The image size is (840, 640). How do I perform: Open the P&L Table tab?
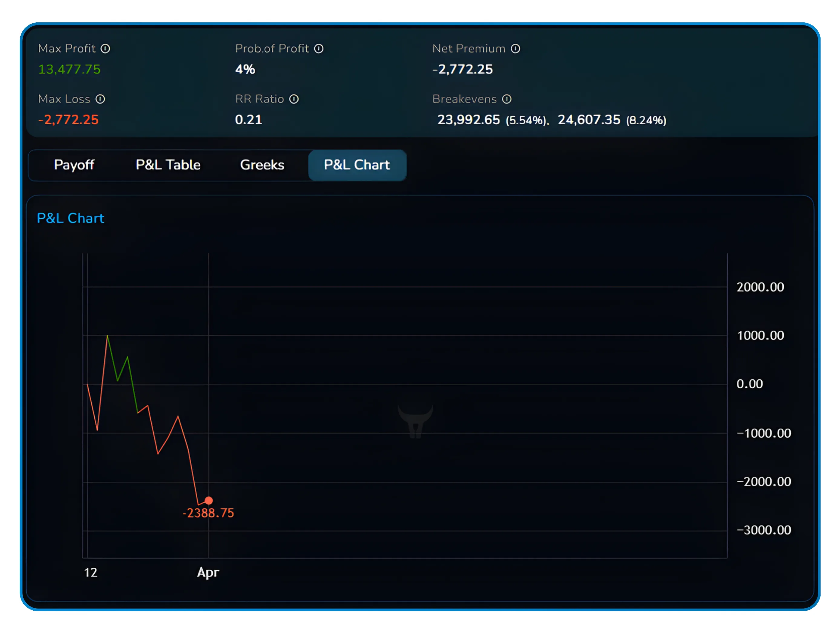(x=168, y=165)
